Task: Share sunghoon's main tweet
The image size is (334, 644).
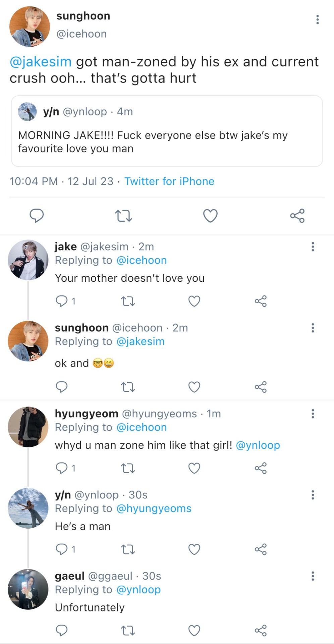Action: click(x=297, y=216)
